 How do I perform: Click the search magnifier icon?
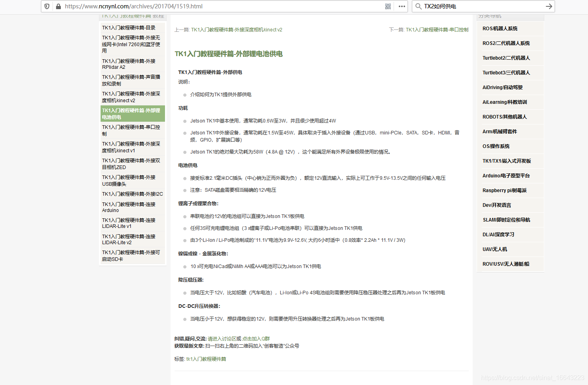click(418, 6)
